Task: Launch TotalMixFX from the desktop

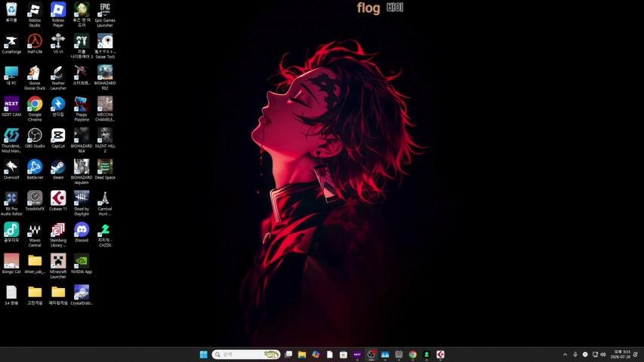Action: click(35, 201)
